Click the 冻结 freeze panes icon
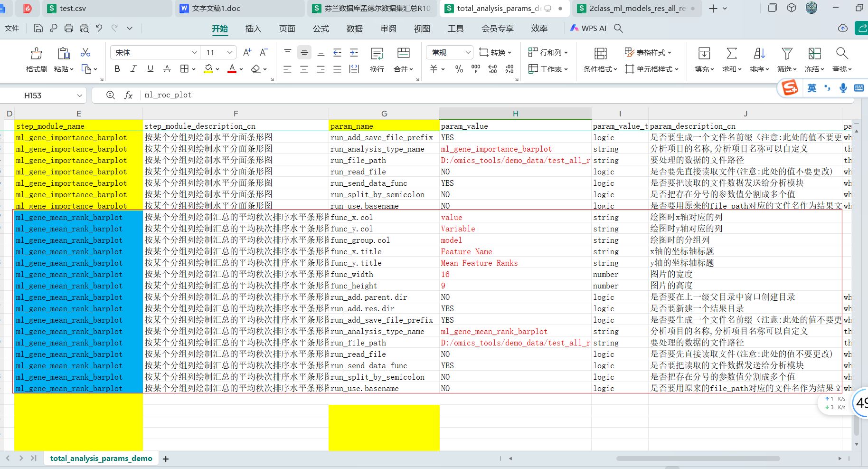Viewport: 868px width, 469px height. click(814, 53)
